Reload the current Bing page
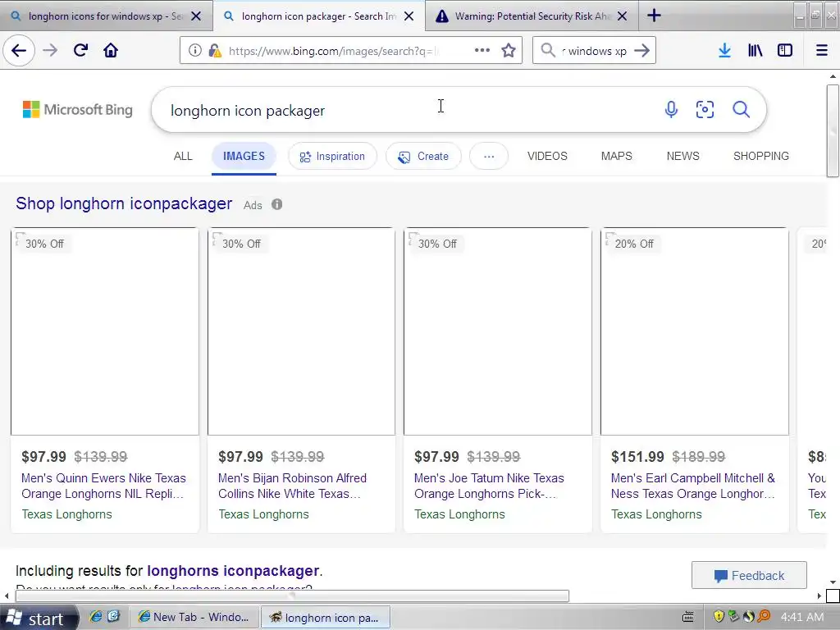 point(81,50)
